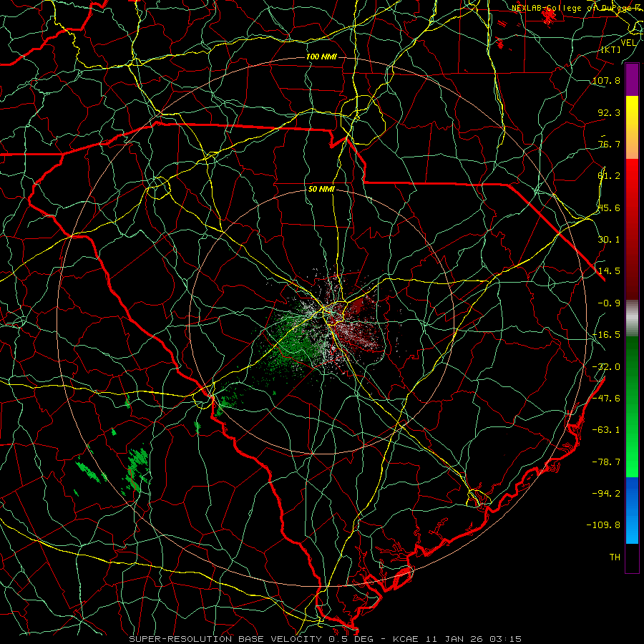Pick the purple segment of the color bar
Viewport: 644px width, 644px height.
pyautogui.click(x=632, y=79)
